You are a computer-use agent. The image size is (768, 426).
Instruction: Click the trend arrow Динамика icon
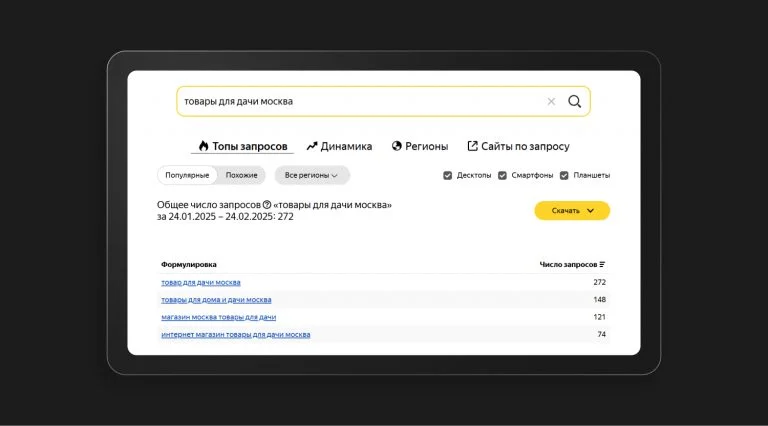click(312, 146)
